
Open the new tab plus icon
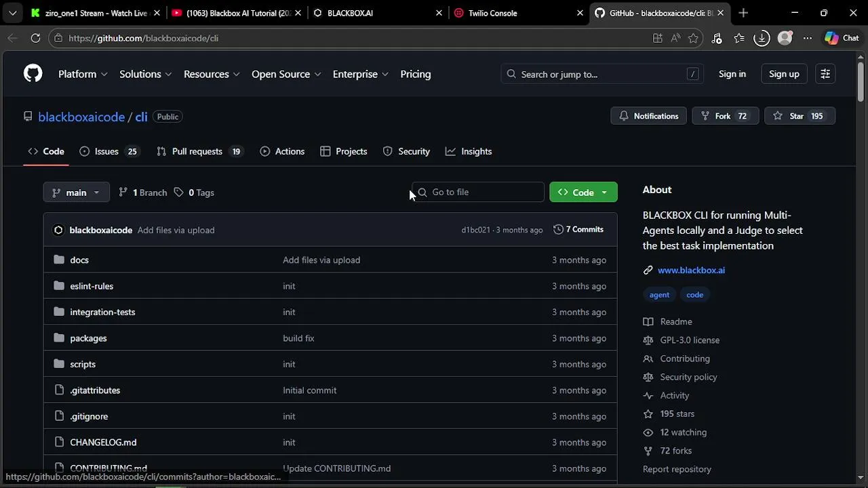tap(743, 13)
